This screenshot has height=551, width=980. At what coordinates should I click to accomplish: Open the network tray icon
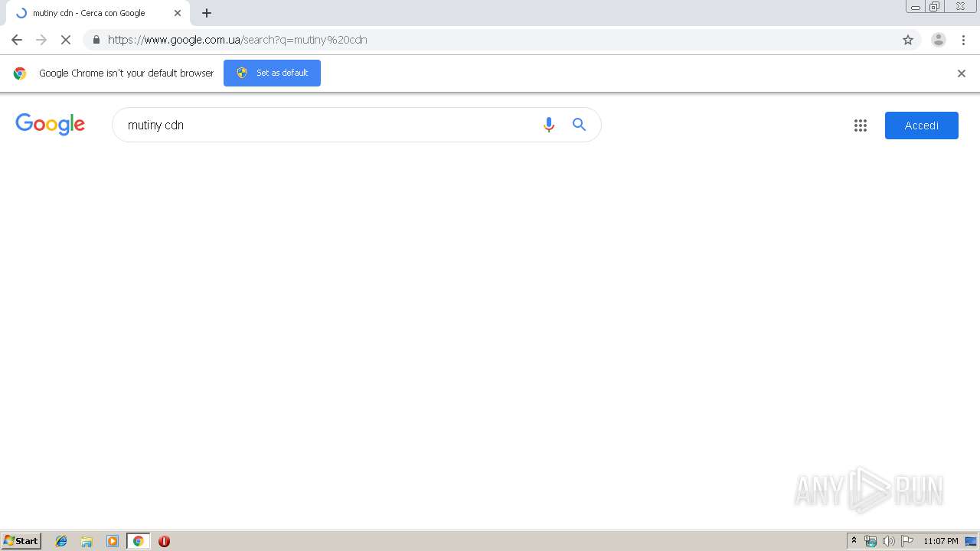tap(871, 541)
